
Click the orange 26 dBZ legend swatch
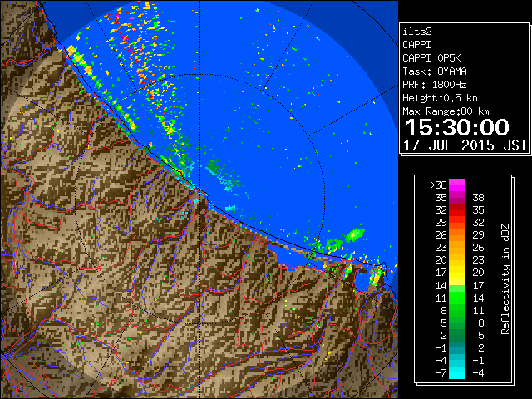coord(457,235)
